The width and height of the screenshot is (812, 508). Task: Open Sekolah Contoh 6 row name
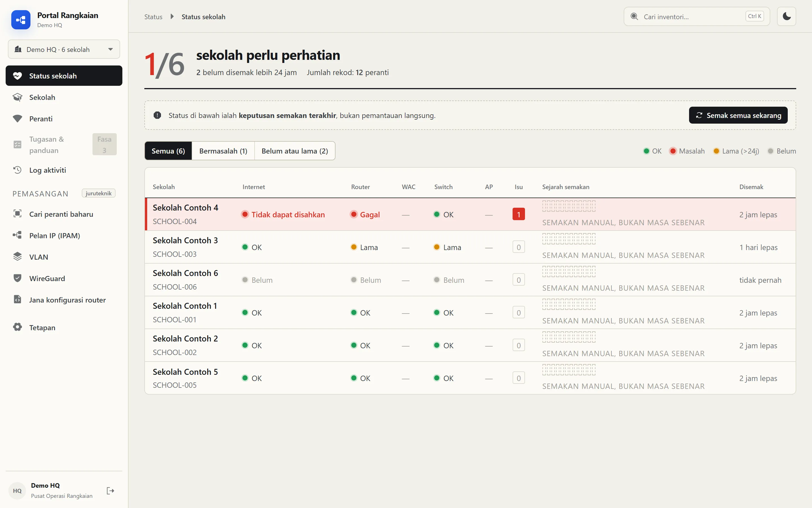click(185, 273)
